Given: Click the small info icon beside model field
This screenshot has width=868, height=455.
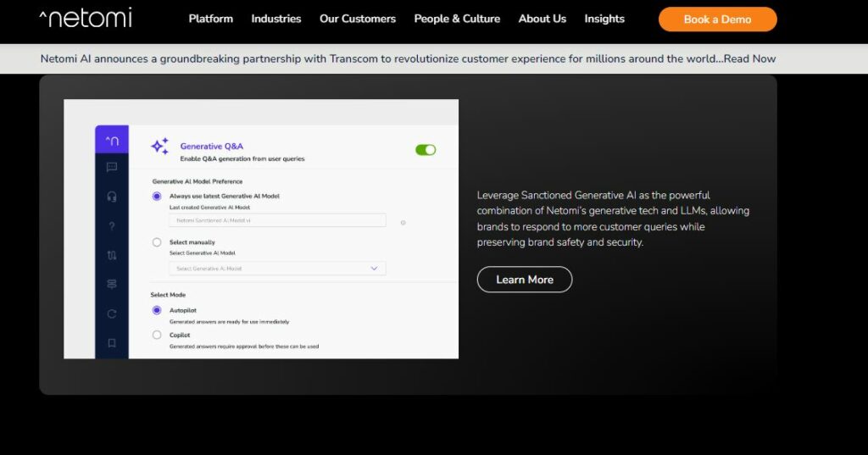Looking at the screenshot, I should coord(403,223).
